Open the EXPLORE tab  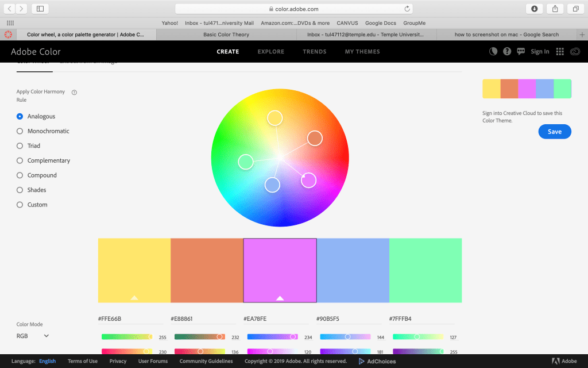(x=270, y=52)
